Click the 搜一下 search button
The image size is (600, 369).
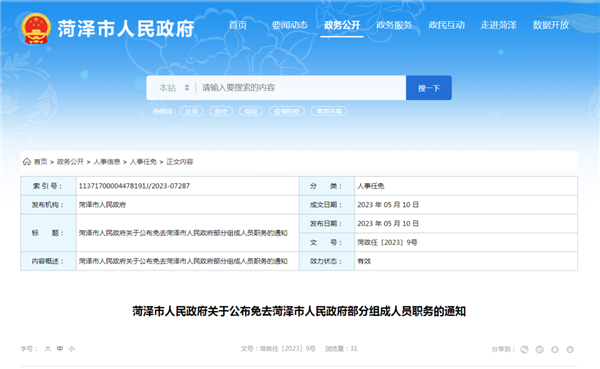pyautogui.click(x=429, y=88)
